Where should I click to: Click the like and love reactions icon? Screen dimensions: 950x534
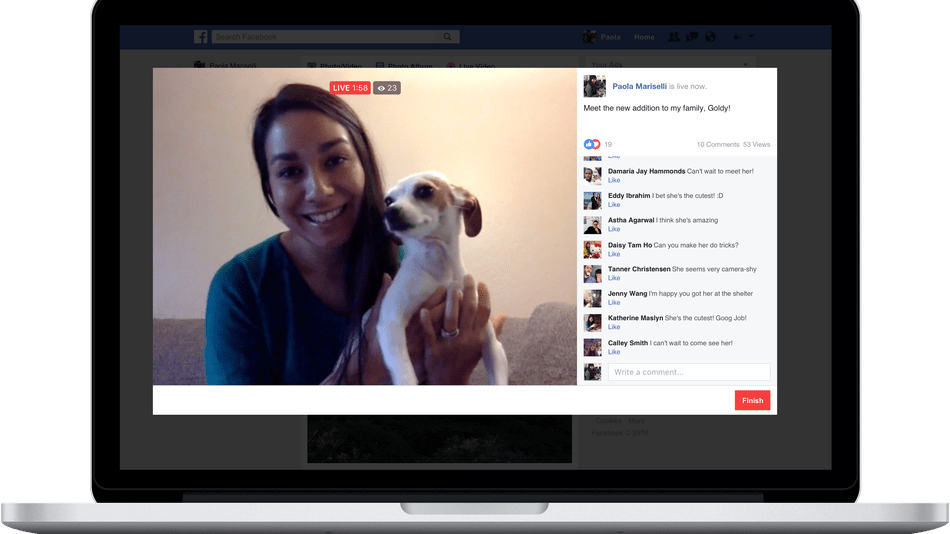click(x=592, y=144)
